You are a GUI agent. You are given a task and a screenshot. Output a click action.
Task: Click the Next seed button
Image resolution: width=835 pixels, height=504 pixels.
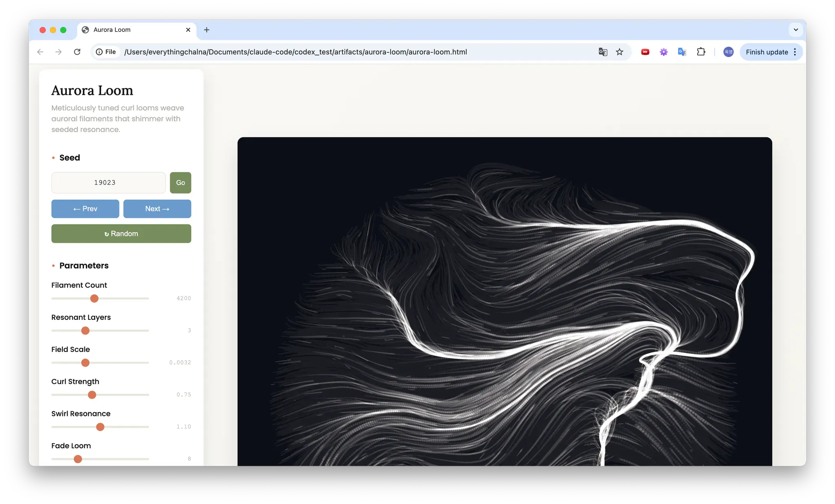pyautogui.click(x=157, y=209)
